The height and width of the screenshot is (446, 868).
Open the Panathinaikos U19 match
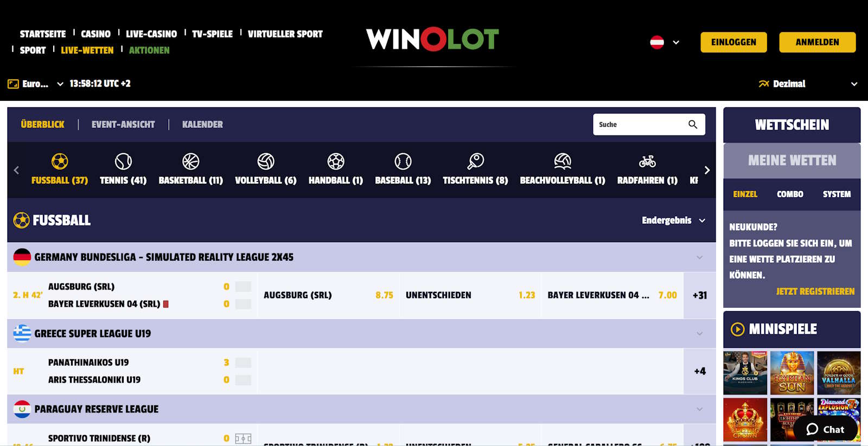pyautogui.click(x=132, y=371)
